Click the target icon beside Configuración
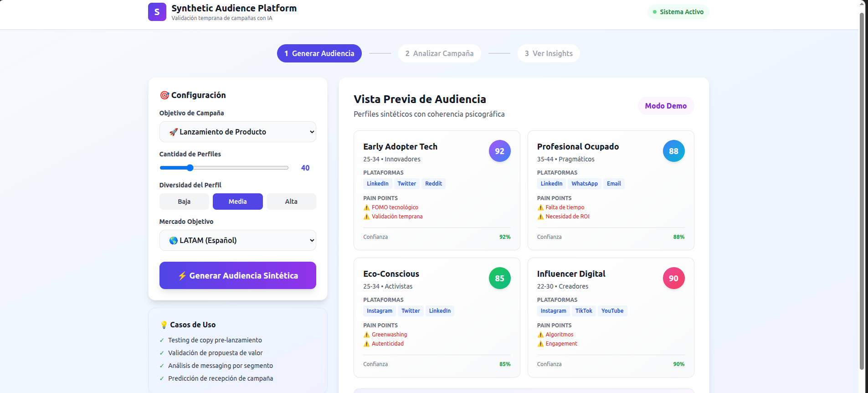The image size is (868, 393). tap(164, 95)
